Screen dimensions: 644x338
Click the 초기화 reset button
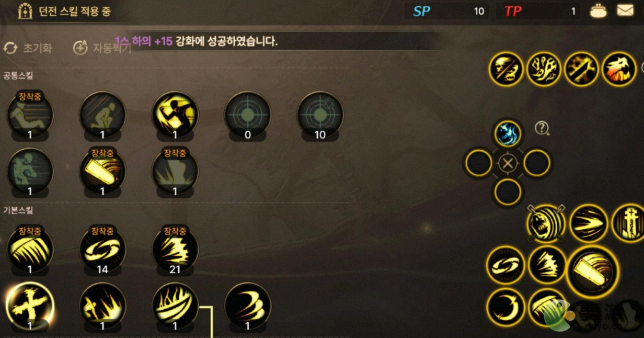[28, 48]
